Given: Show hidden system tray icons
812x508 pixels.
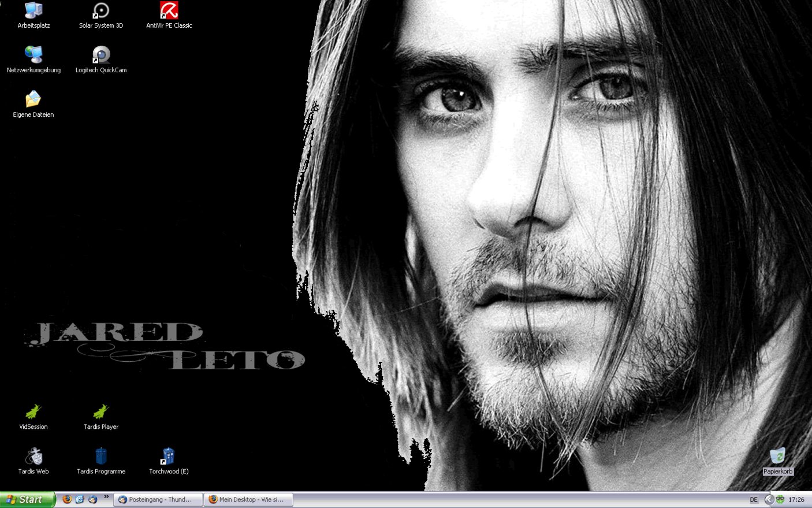Looking at the screenshot, I should (x=769, y=500).
